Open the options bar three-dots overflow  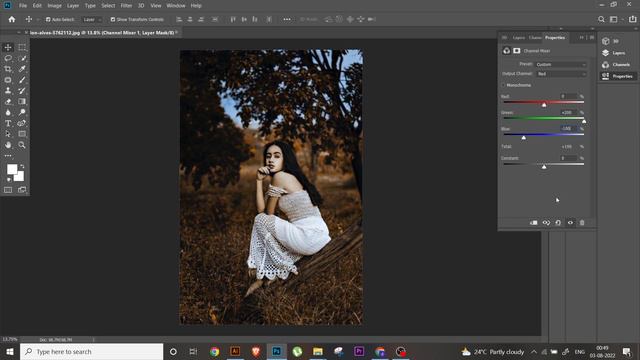(287, 19)
